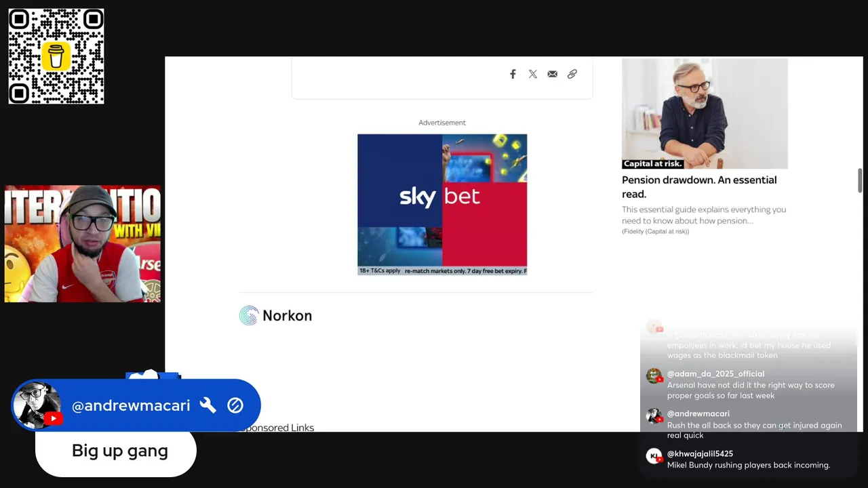Click the Norkon logo
This screenshot has height=488, width=868.
click(x=276, y=315)
